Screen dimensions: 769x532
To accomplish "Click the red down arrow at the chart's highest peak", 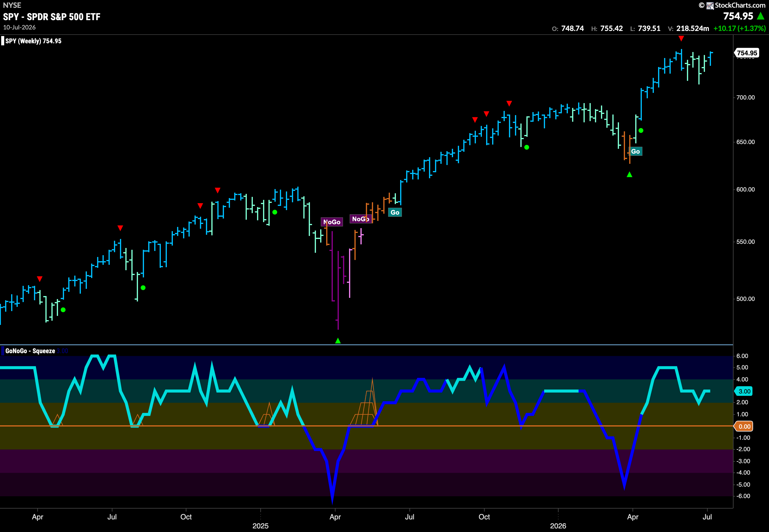I will click(x=681, y=39).
